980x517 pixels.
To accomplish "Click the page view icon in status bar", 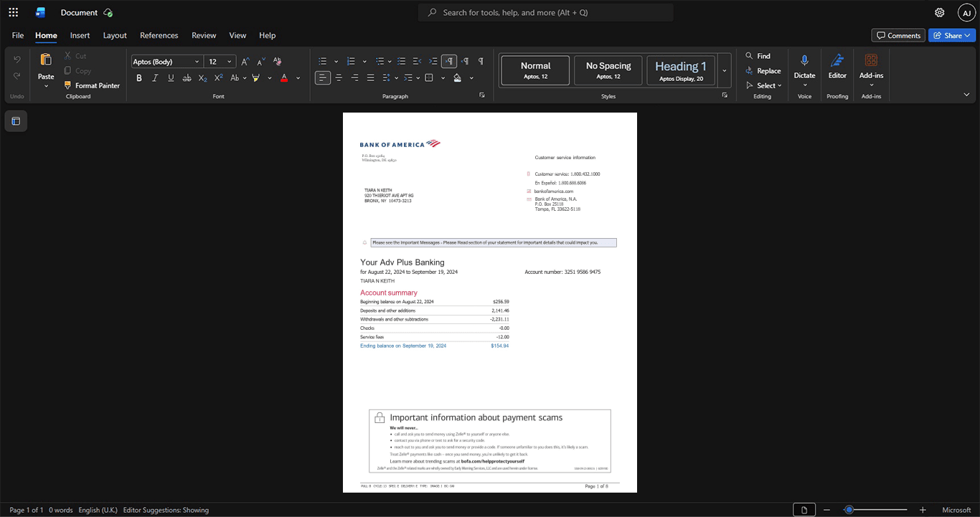I will pos(804,510).
